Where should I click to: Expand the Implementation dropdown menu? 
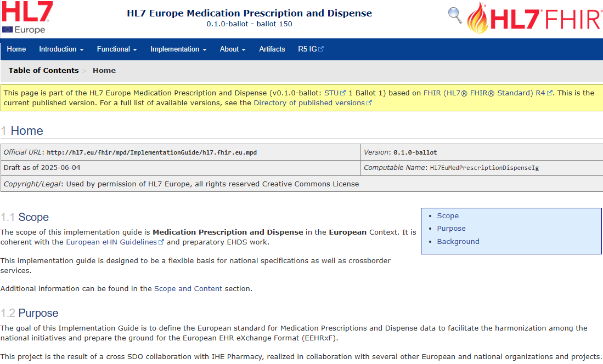pyautogui.click(x=178, y=49)
